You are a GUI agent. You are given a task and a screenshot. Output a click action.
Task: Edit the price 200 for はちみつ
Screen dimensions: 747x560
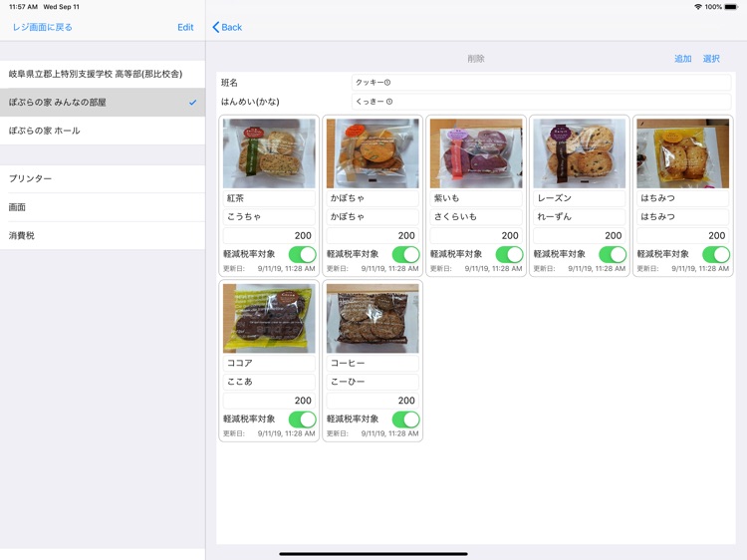coord(682,235)
